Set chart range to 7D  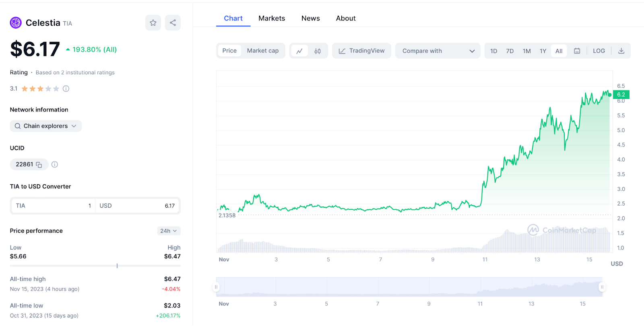point(510,51)
